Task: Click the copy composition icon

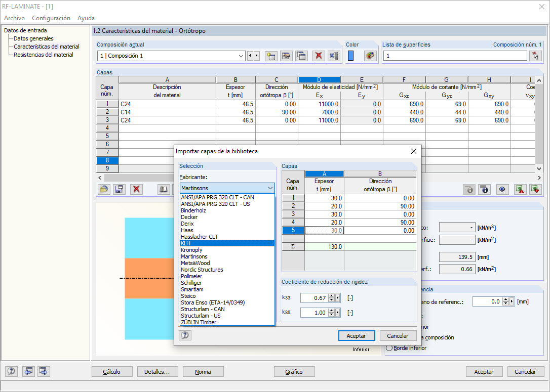Action: click(301, 56)
